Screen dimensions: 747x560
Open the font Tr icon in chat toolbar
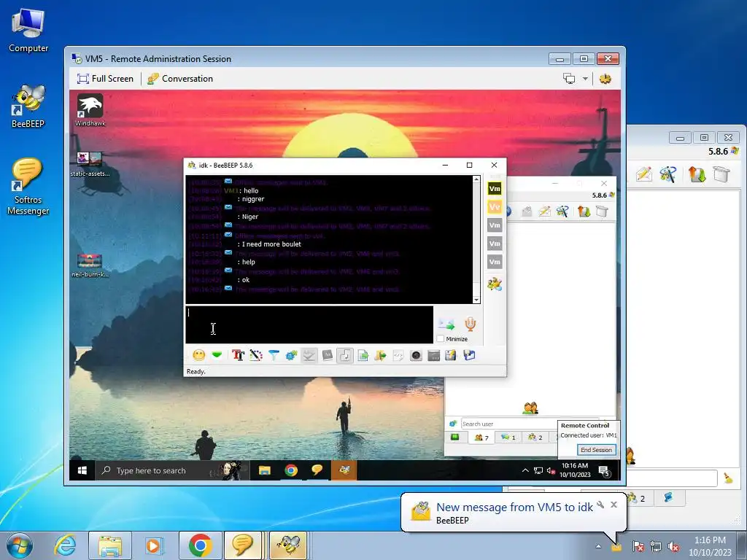tap(238, 355)
